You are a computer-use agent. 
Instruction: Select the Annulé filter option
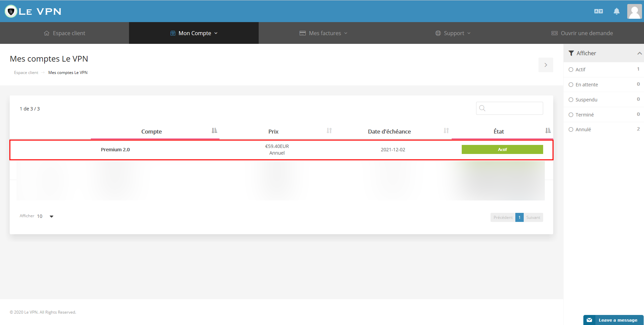(571, 130)
